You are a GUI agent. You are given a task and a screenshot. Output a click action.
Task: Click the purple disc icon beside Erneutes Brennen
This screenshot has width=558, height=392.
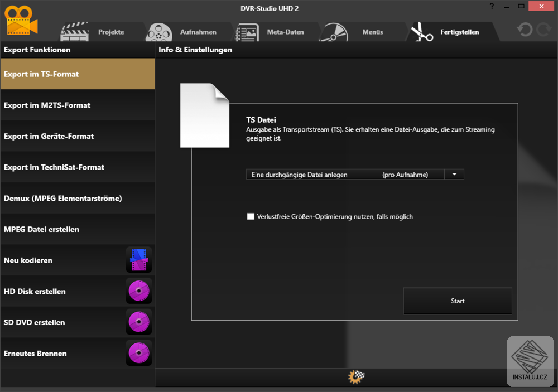[x=139, y=353]
